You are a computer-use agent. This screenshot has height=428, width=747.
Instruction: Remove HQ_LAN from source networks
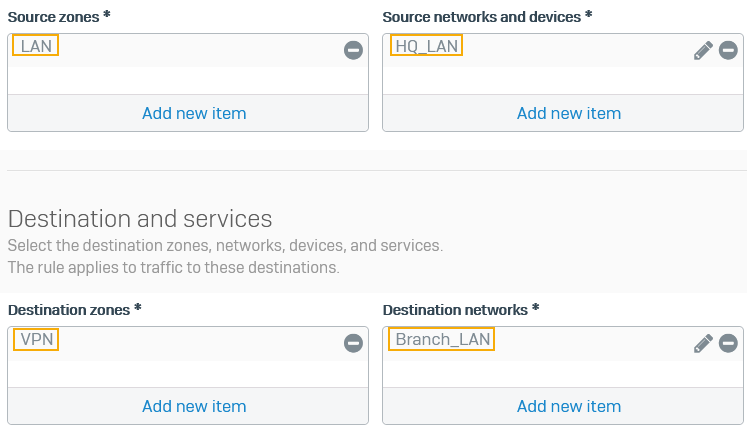728,50
